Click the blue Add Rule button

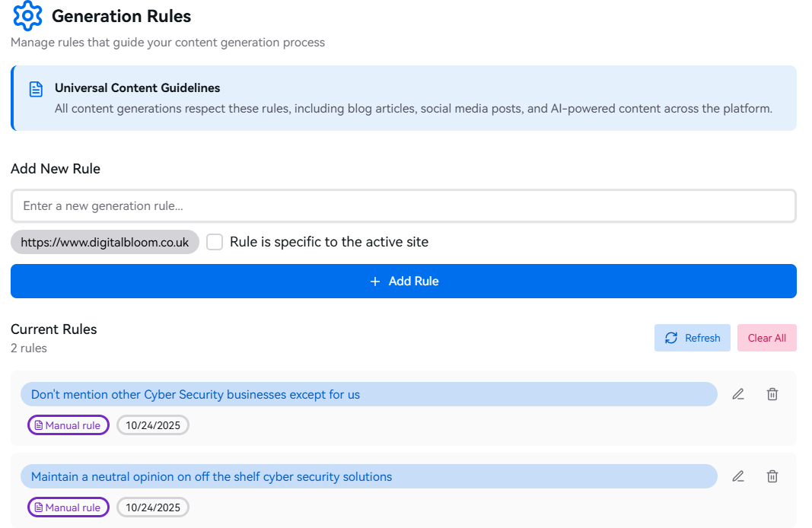403,281
